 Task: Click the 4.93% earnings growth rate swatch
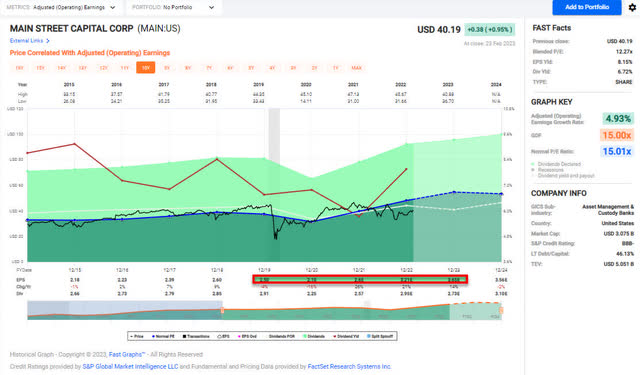(x=618, y=119)
